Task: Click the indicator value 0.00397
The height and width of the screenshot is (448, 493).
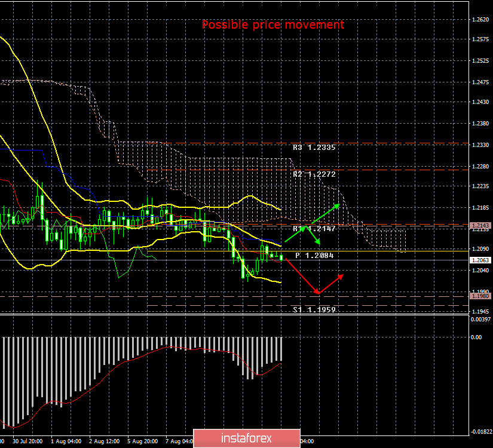Action: tap(480, 320)
